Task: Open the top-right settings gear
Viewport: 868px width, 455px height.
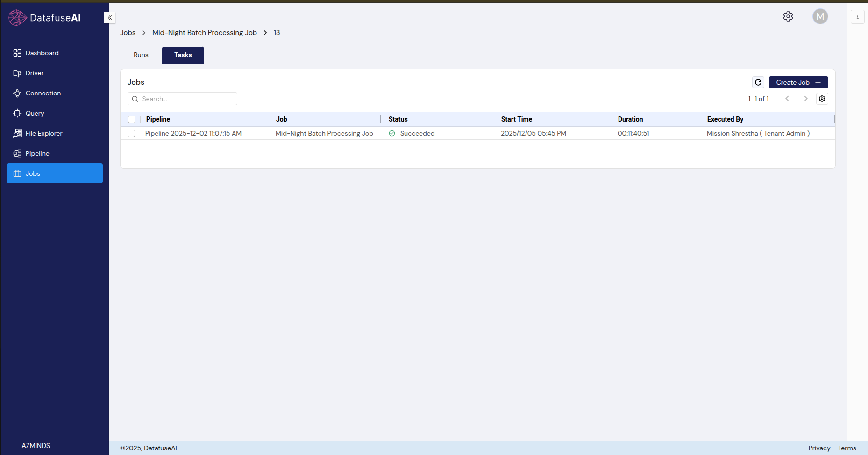Action: [x=788, y=16]
